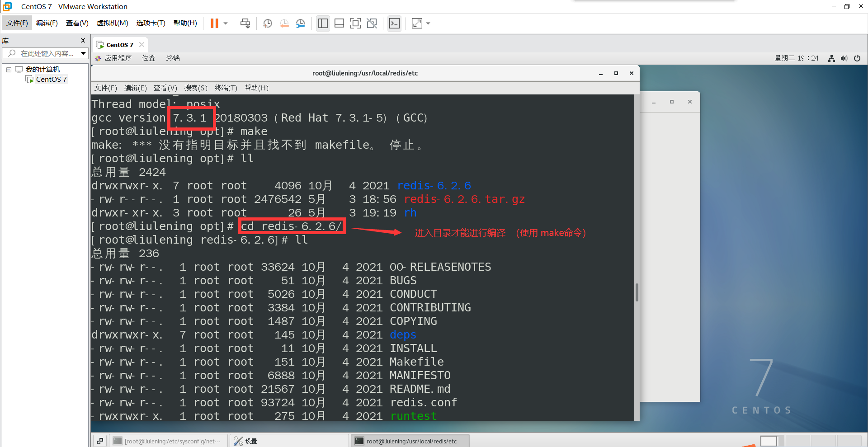Click the redis-6.2.6.tar.gz file name in the terminal
868x447 pixels.
[464, 199]
